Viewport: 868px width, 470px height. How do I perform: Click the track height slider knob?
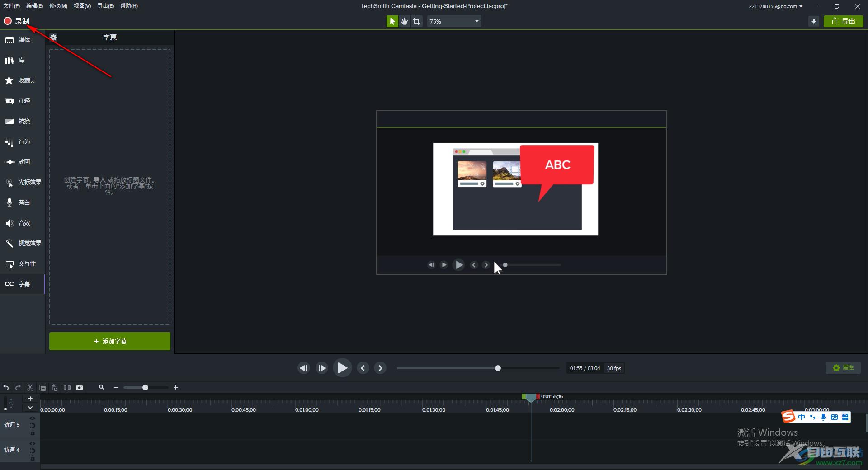click(x=5, y=409)
